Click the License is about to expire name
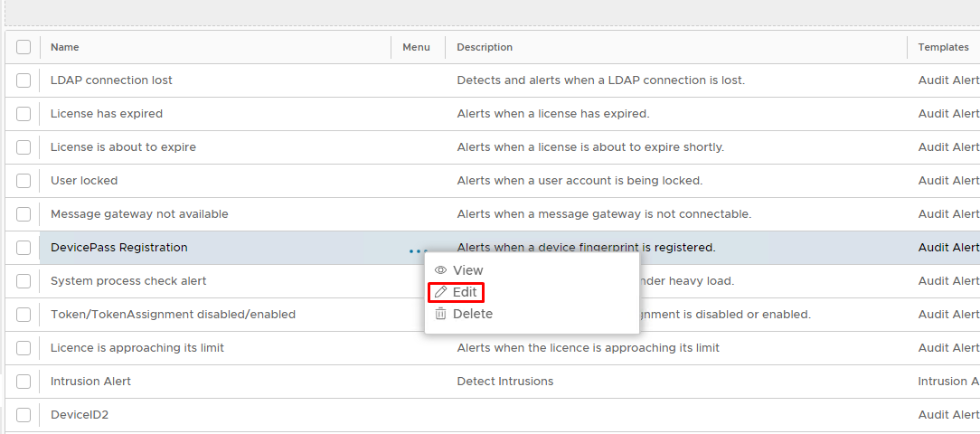980x434 pixels. (x=123, y=147)
